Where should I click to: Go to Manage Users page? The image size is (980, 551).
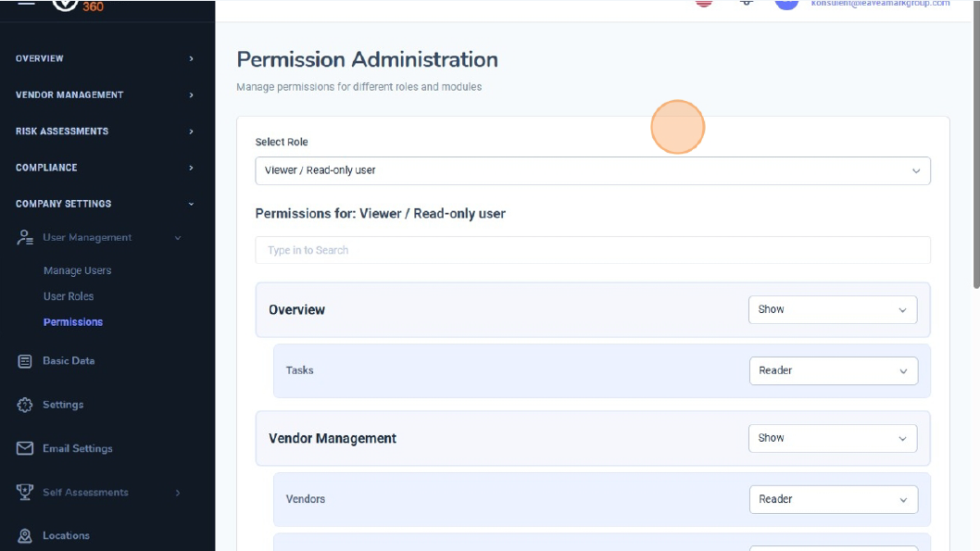click(x=77, y=270)
